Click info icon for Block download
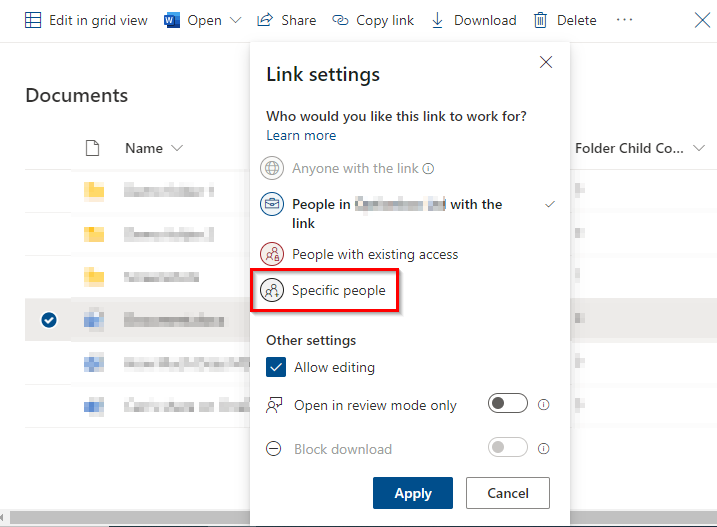 pyautogui.click(x=544, y=449)
